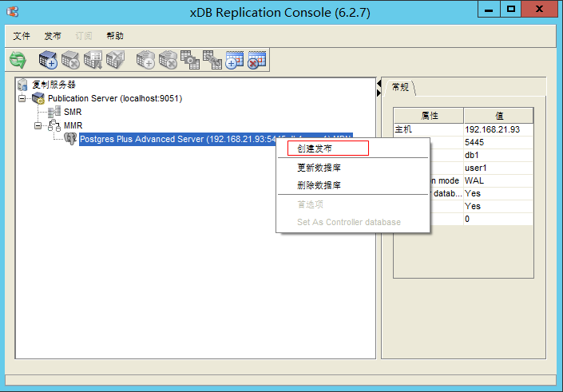Click the 0 value cell
The height and width of the screenshot is (392, 563).
pos(498,219)
